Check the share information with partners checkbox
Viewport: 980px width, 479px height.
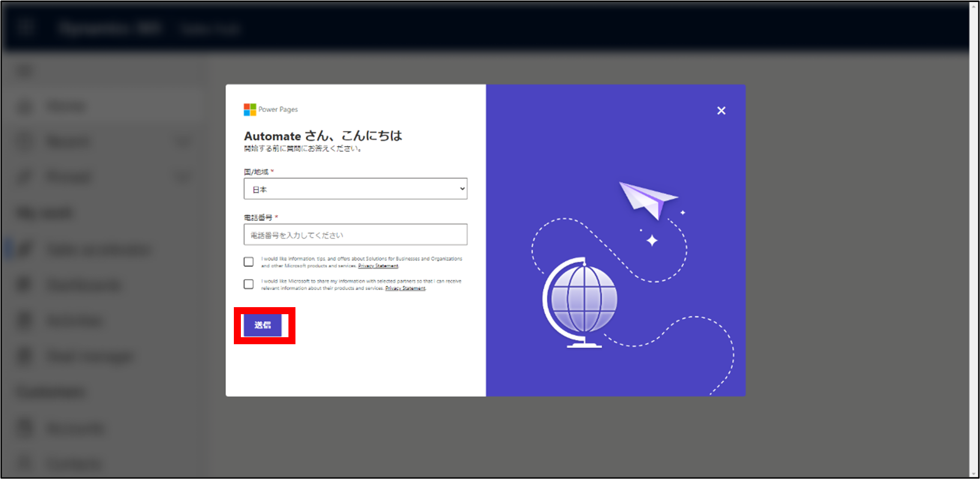click(248, 284)
